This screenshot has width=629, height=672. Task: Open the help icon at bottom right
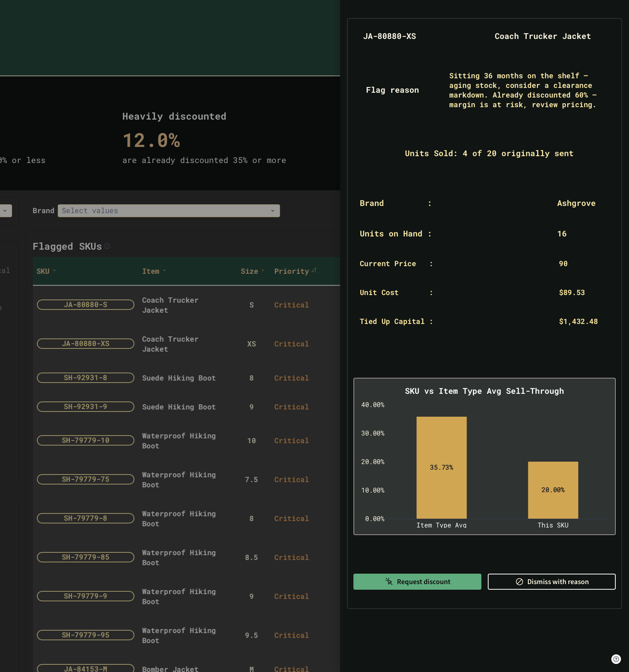click(x=616, y=659)
